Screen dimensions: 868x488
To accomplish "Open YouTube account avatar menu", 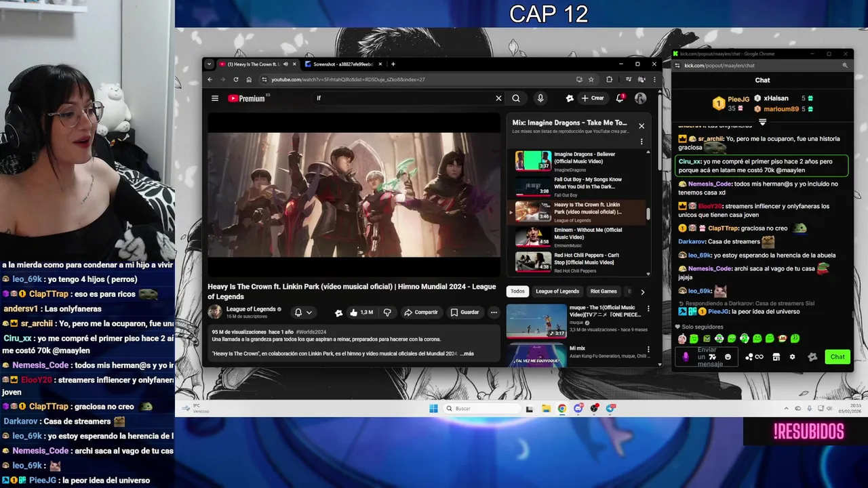I will coord(640,98).
